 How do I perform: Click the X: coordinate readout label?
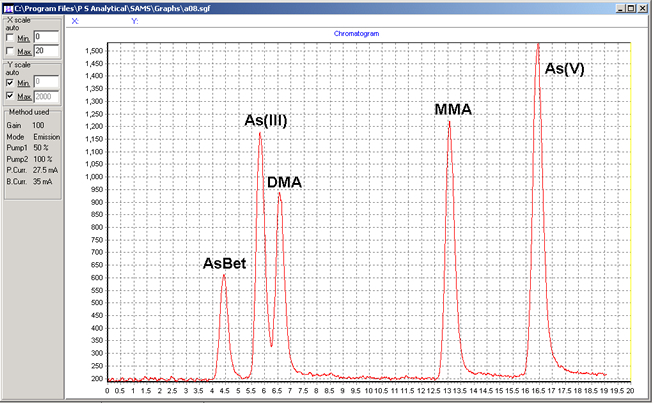coord(75,21)
